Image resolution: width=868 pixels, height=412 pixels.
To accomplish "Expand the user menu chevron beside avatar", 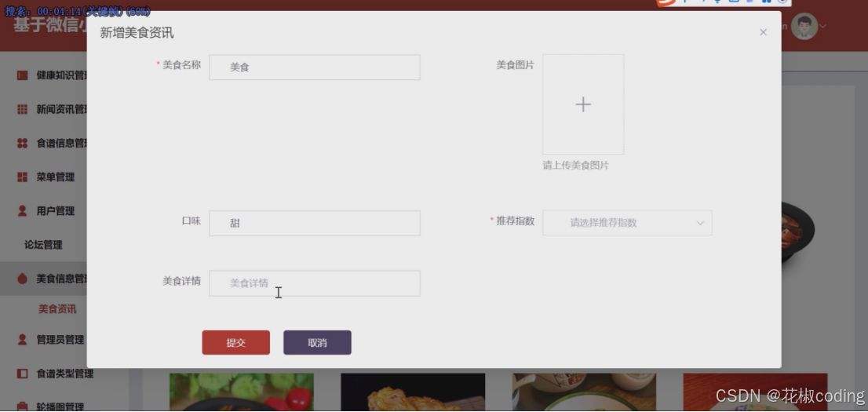I will pos(823,26).
